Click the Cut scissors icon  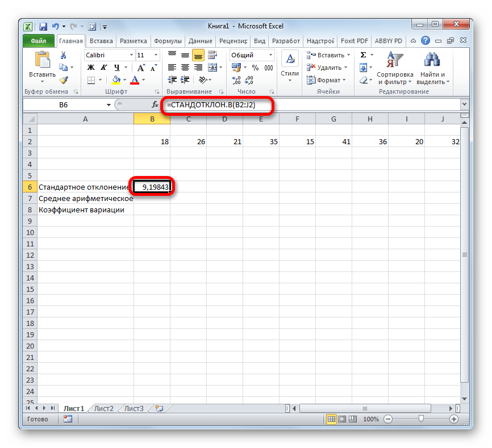click(64, 55)
